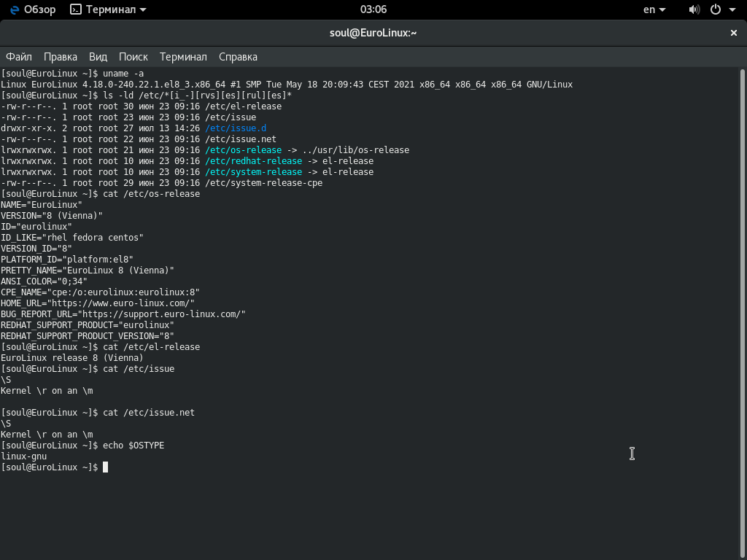Close the soul@EuroLinux terminal window
The image size is (747, 560).
click(x=734, y=33)
